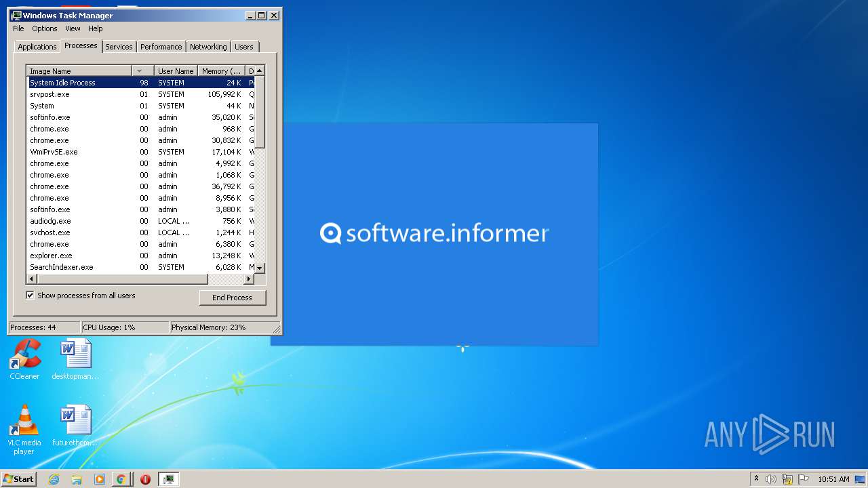Select SearchIndexer.exe process row
This screenshot has height=488, width=868.
coord(141,267)
